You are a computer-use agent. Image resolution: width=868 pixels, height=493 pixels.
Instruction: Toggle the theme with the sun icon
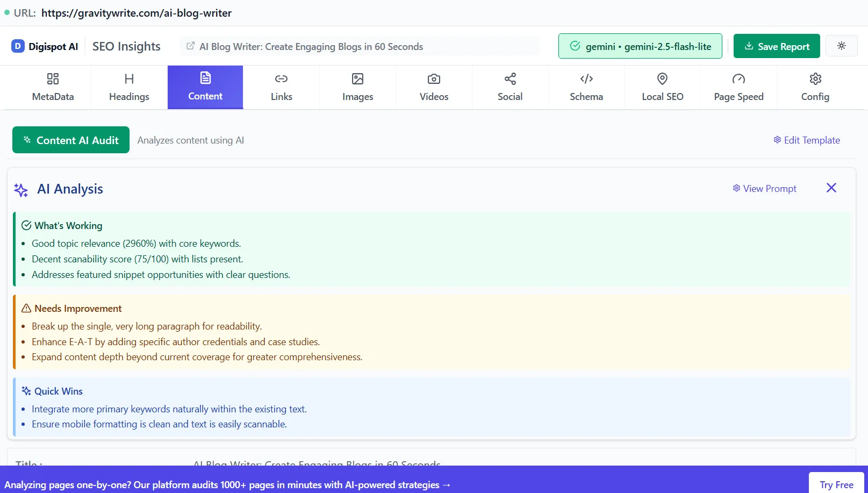pos(841,46)
